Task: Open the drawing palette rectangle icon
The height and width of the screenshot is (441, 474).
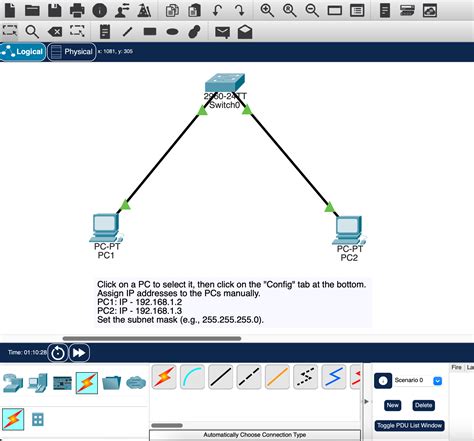Action: coord(335,11)
